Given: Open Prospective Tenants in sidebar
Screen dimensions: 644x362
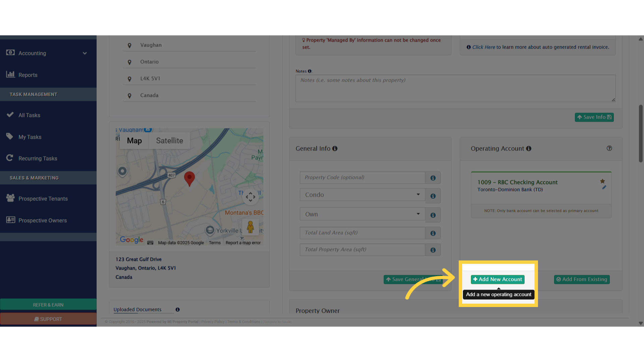Looking at the screenshot, I should tap(43, 199).
